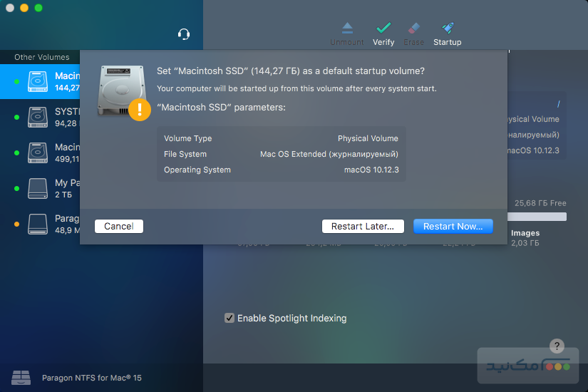Click the blue slash mount point link

click(558, 104)
